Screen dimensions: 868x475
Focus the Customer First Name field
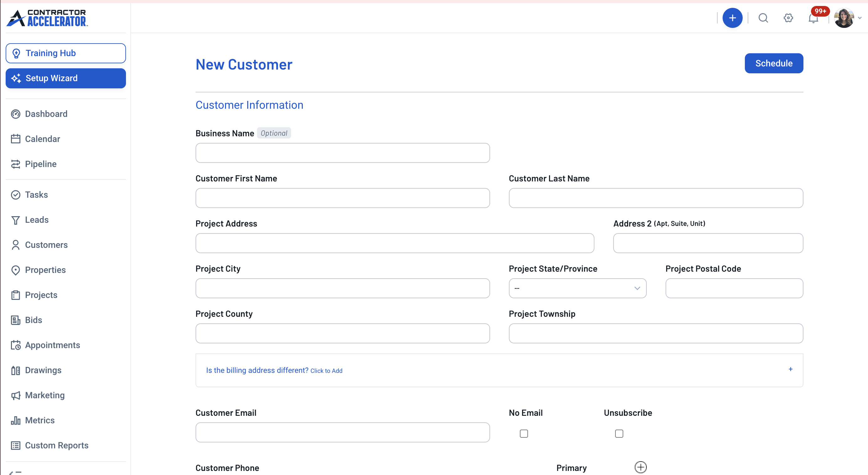tap(342, 198)
